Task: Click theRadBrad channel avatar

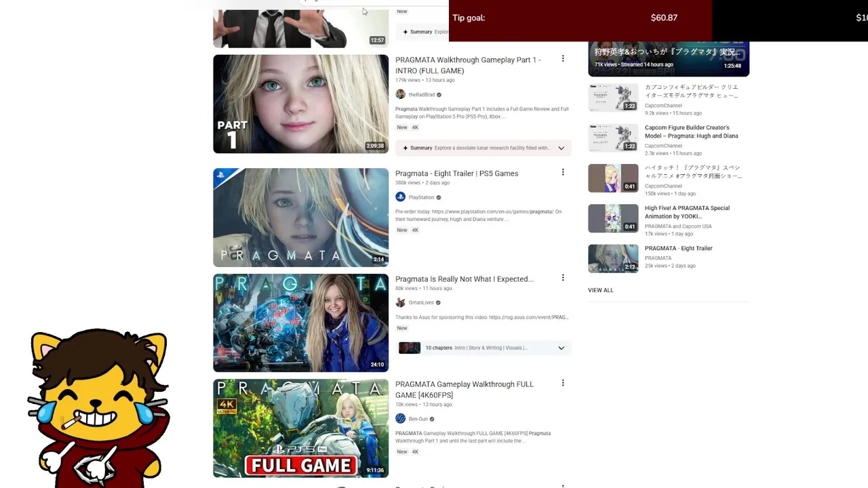Action: pyautogui.click(x=400, y=94)
